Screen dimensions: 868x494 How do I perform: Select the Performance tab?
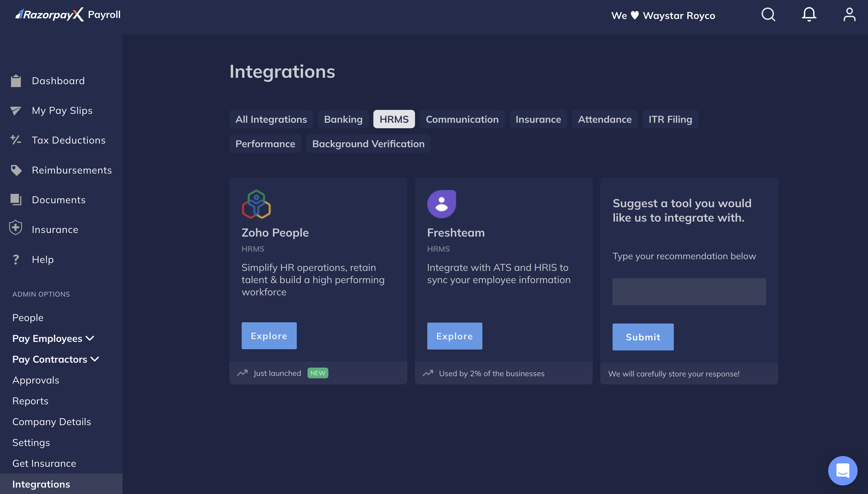click(x=265, y=144)
